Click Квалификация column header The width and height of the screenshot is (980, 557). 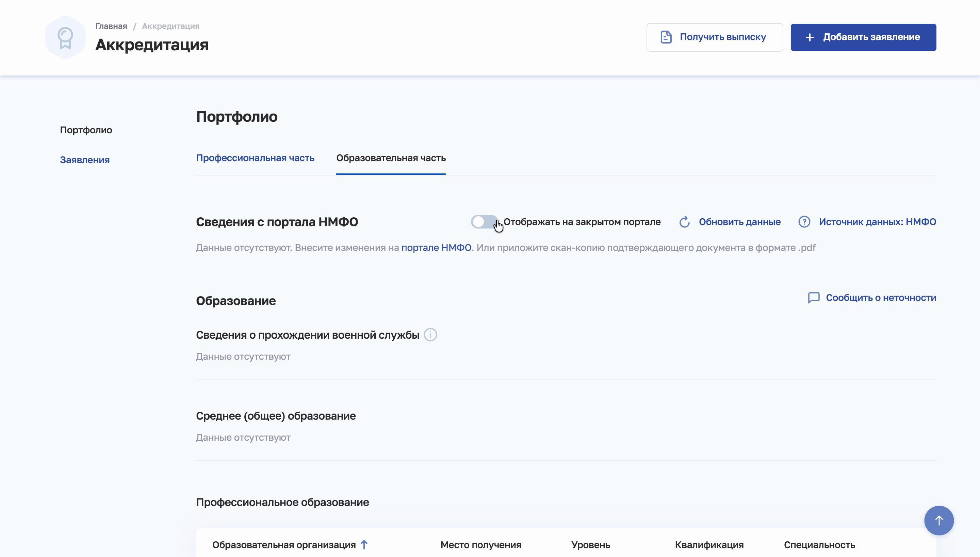[x=709, y=545]
